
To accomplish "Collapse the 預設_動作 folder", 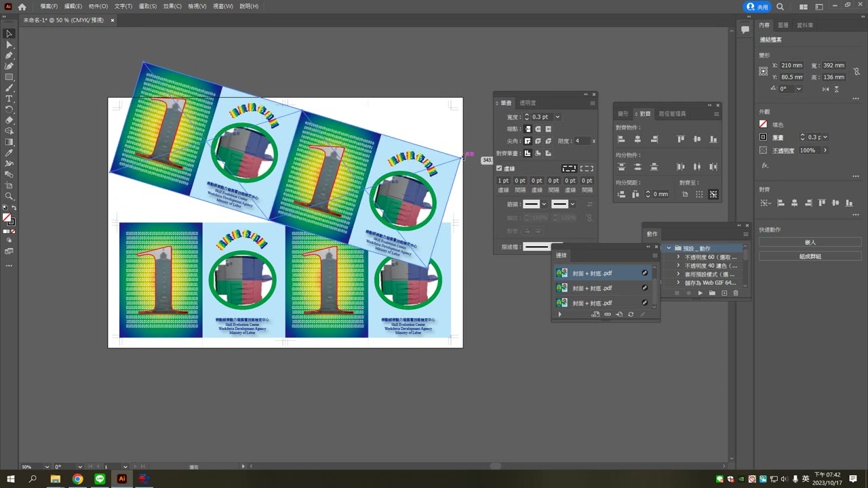I will coord(669,248).
